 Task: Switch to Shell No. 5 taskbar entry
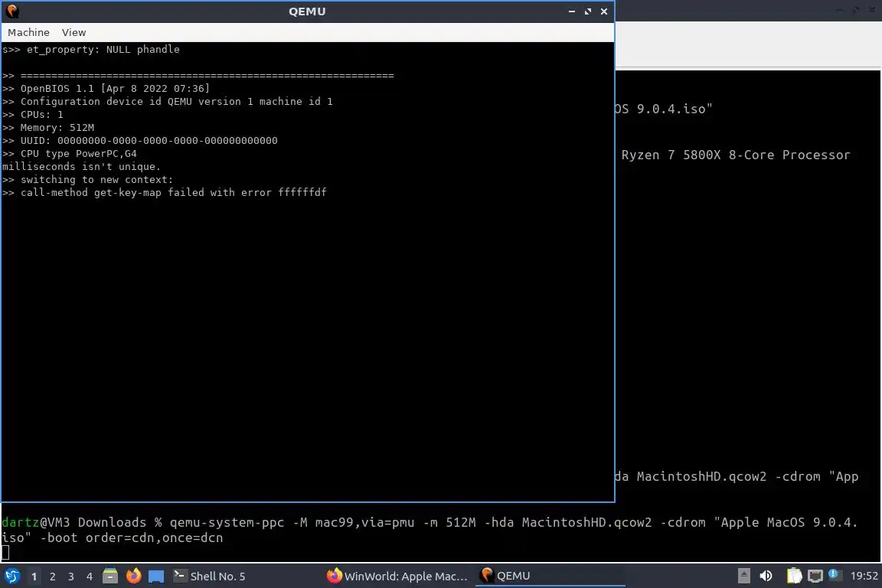pyautogui.click(x=209, y=576)
